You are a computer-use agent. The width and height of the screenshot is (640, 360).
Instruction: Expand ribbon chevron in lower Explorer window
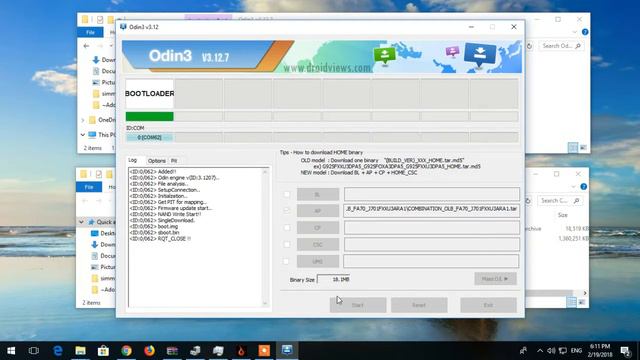coord(573,187)
